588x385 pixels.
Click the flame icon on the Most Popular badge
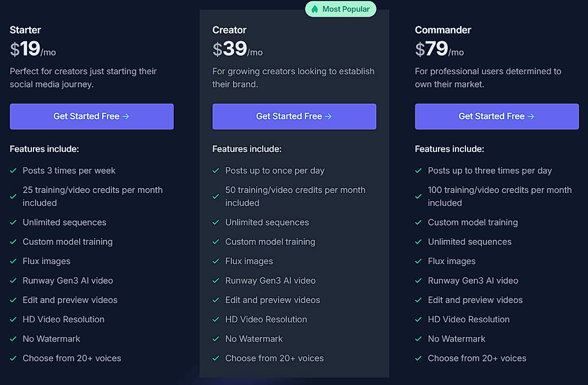click(x=315, y=9)
